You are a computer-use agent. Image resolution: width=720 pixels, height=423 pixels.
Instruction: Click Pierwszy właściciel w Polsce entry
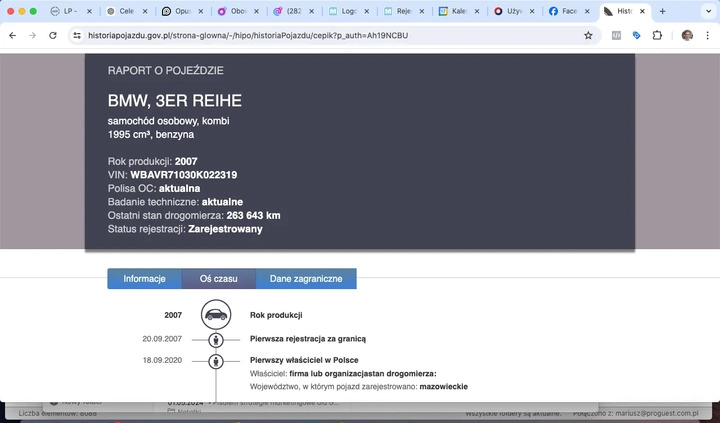tap(304, 360)
